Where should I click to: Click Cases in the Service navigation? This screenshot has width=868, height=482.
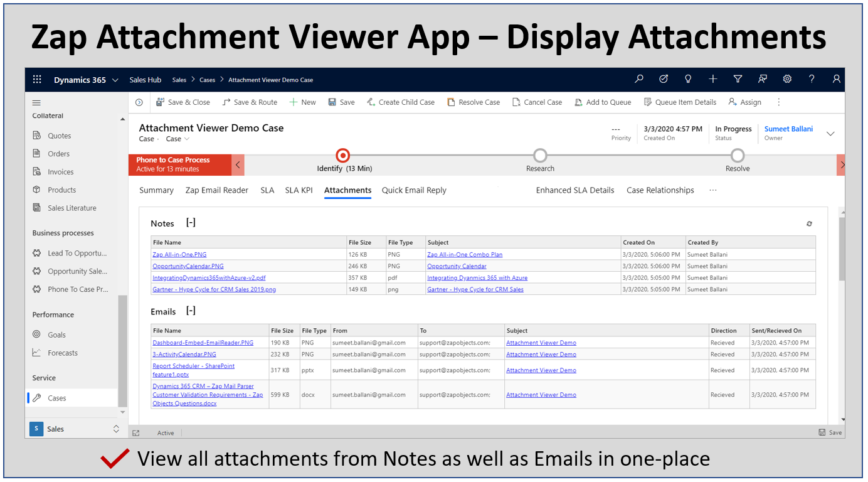coord(56,398)
